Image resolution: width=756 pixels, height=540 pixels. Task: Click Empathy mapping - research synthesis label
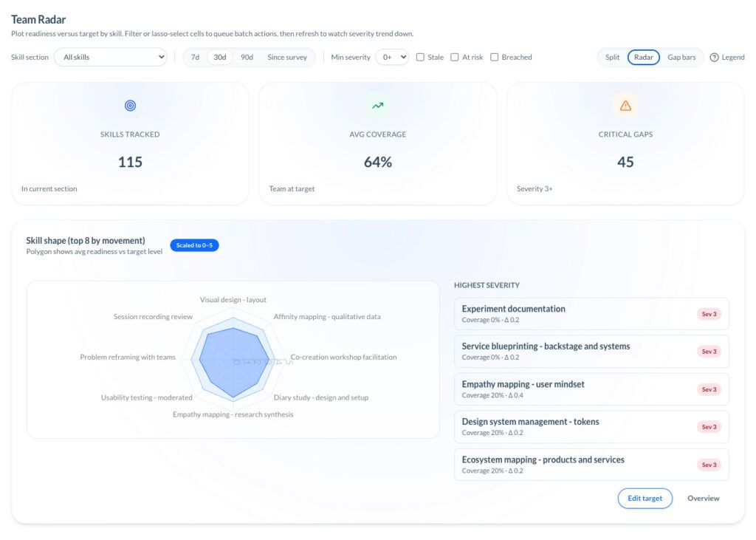(x=233, y=414)
